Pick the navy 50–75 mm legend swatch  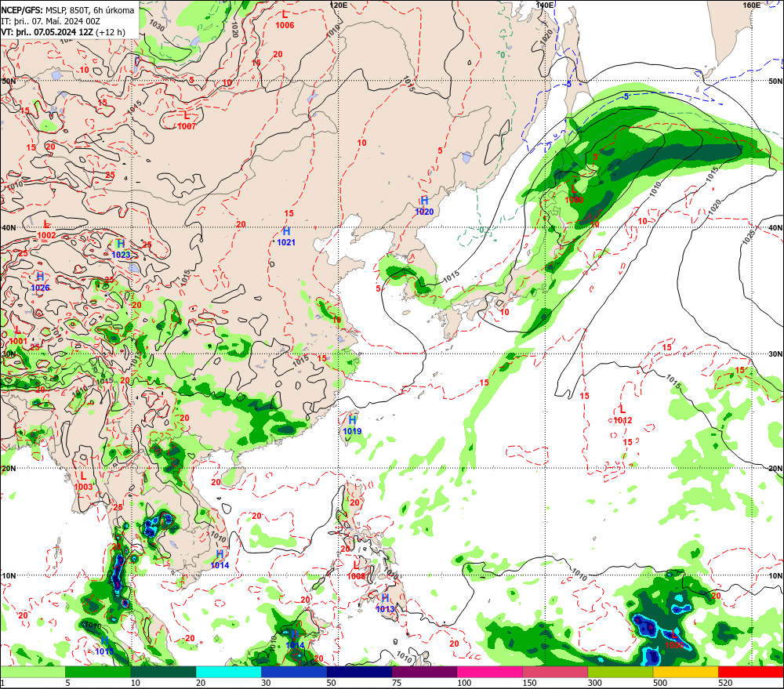[x=359, y=672]
